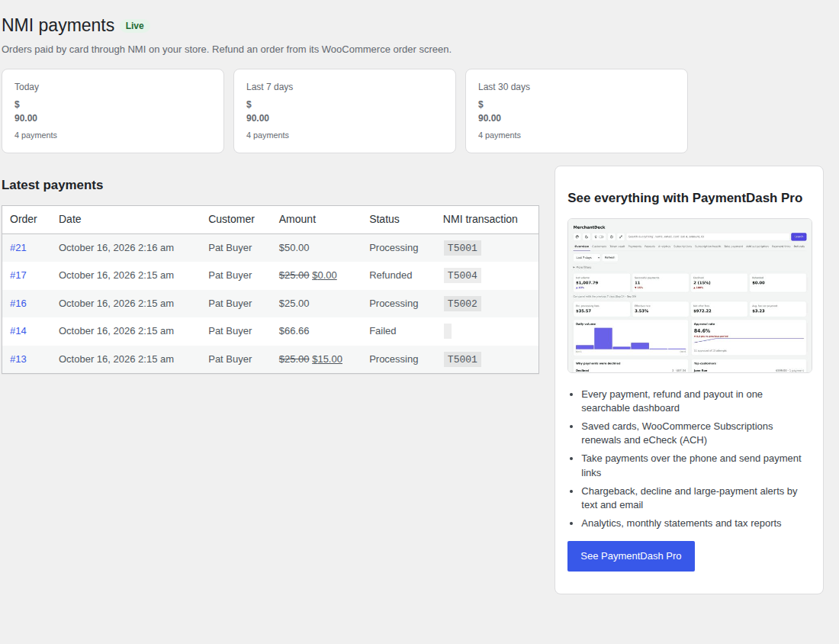839x644 pixels.
Task: Click the Refunded status text
Action: [391, 275]
